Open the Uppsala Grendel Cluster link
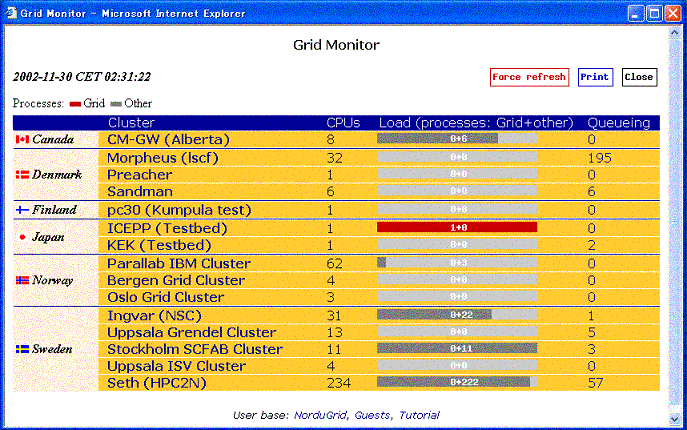 click(x=191, y=332)
